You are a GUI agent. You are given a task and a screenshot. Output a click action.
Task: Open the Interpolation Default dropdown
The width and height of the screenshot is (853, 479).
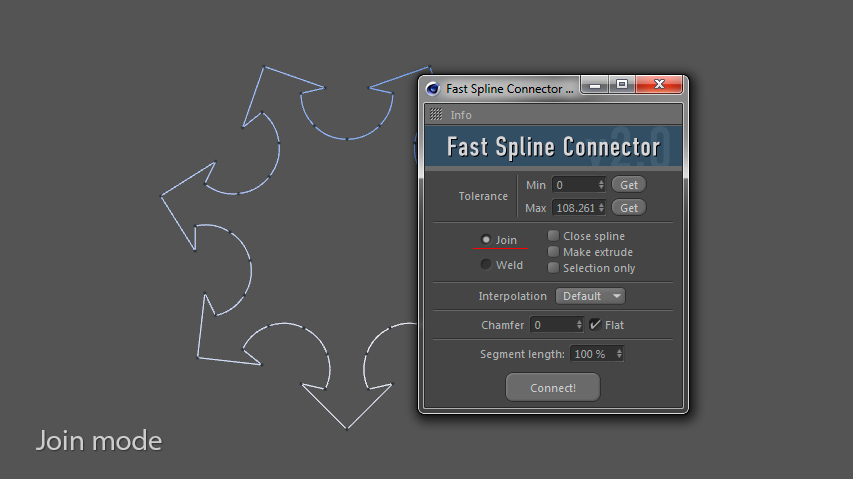pos(590,296)
